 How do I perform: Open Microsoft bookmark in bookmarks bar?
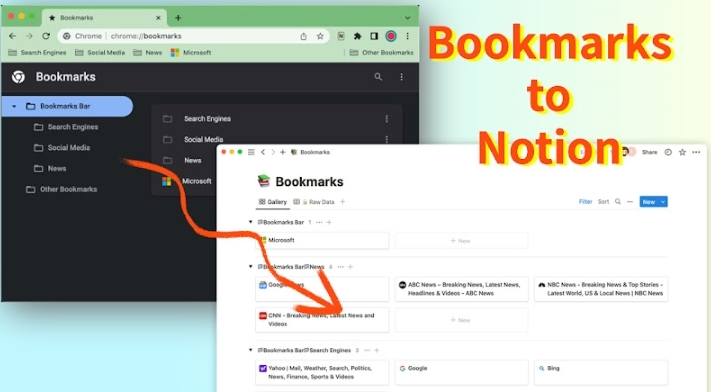pyautogui.click(x=191, y=53)
